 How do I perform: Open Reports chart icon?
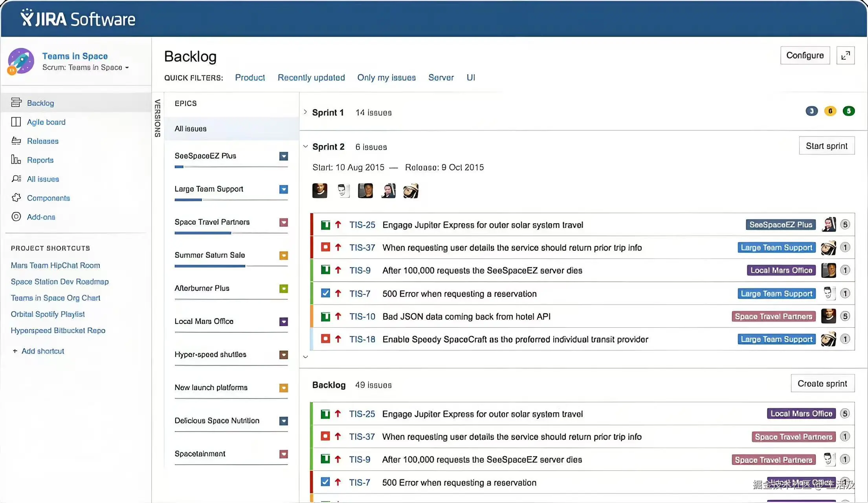coord(16,160)
